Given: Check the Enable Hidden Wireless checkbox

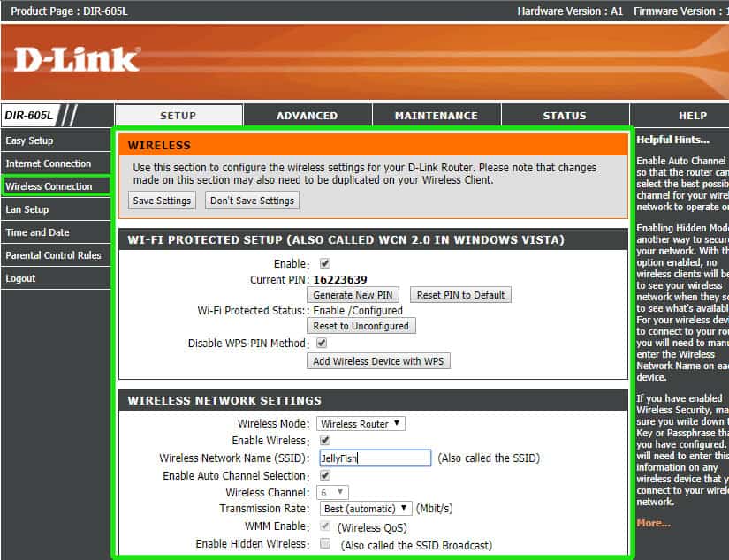Looking at the screenshot, I should 325,544.
